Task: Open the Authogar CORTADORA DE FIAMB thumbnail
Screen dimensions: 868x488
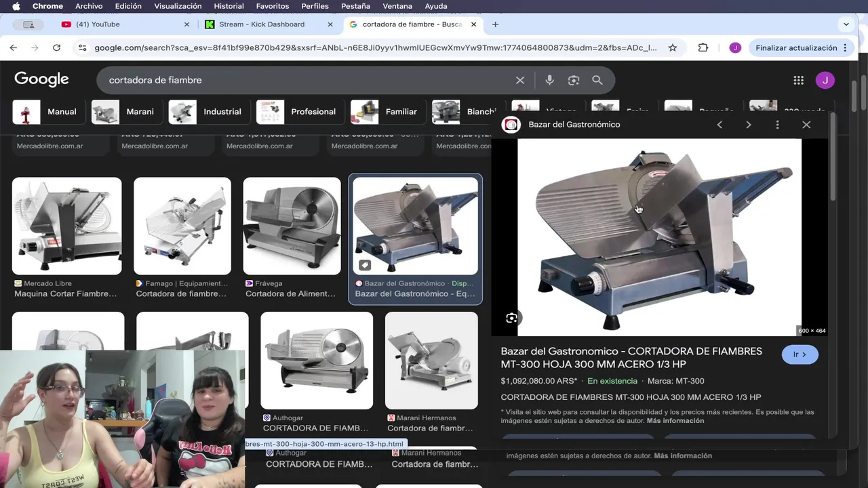Action: point(317,360)
